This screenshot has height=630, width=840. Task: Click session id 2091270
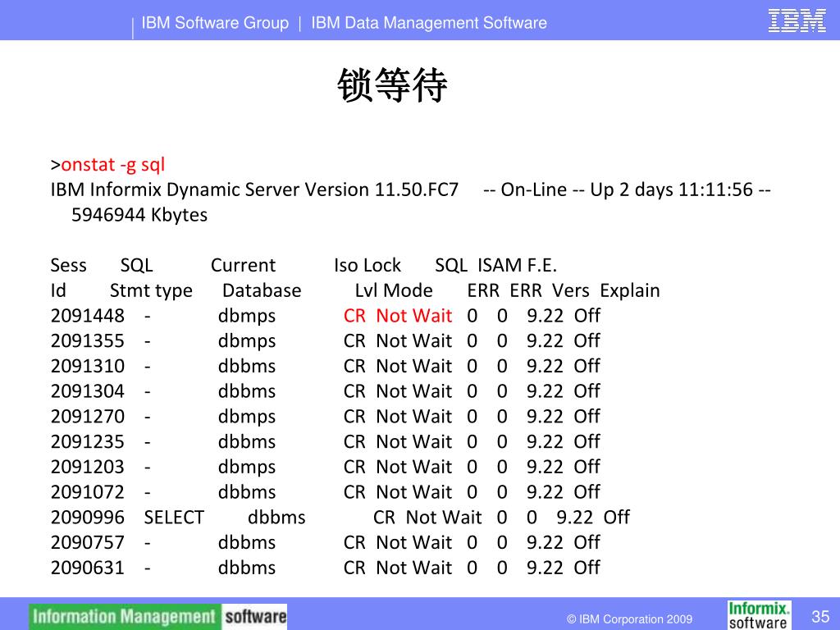click(87, 416)
